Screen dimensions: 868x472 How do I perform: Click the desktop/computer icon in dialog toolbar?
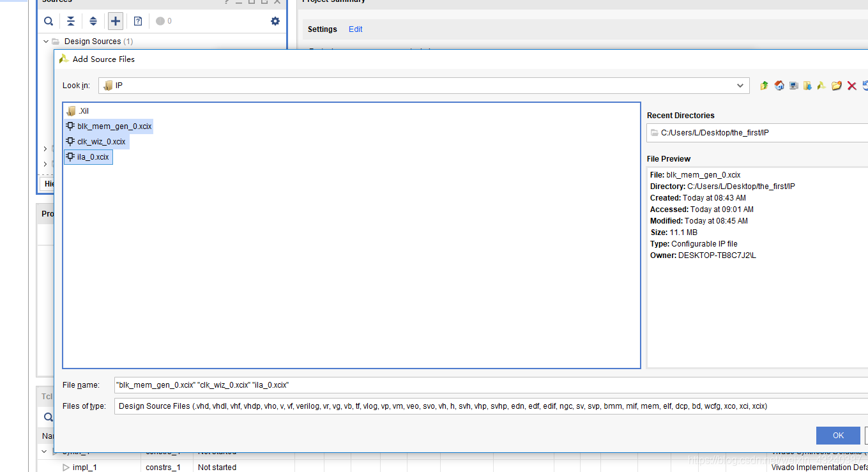click(793, 86)
